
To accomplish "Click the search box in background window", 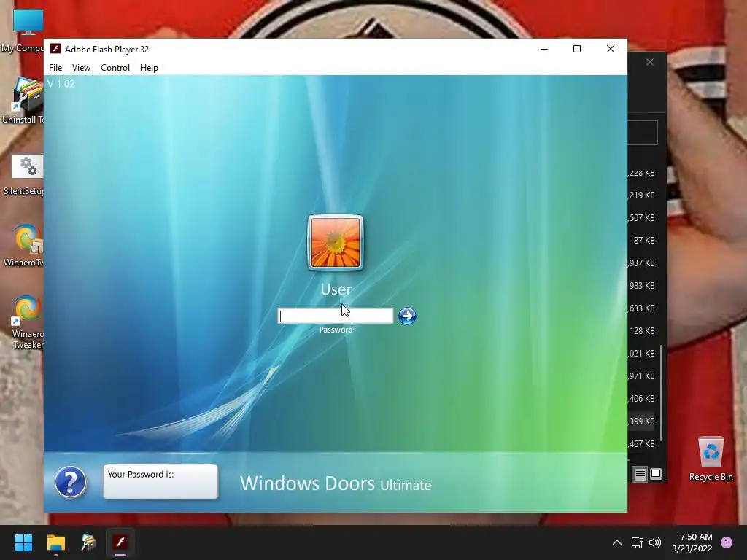I will point(643,133).
